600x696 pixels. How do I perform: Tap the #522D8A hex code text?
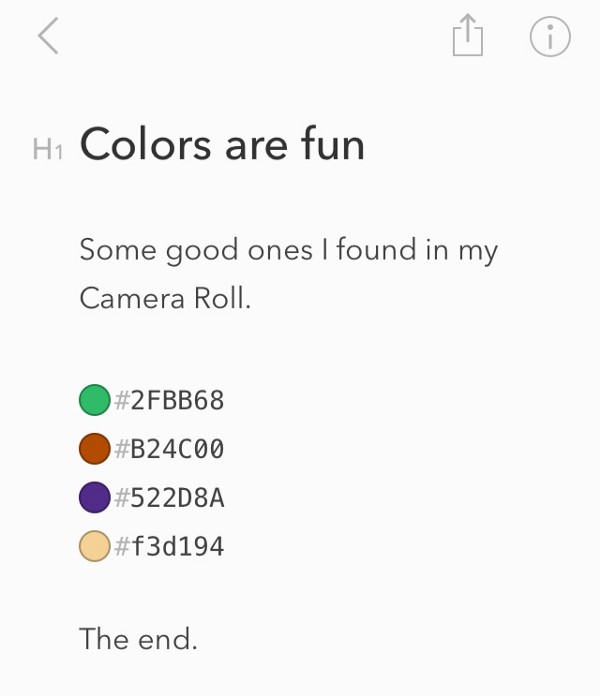[169, 497]
